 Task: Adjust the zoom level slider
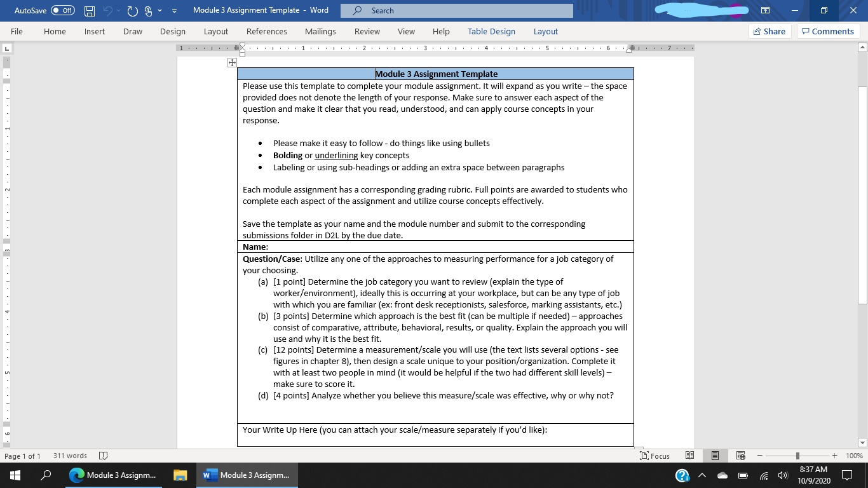pos(797,456)
